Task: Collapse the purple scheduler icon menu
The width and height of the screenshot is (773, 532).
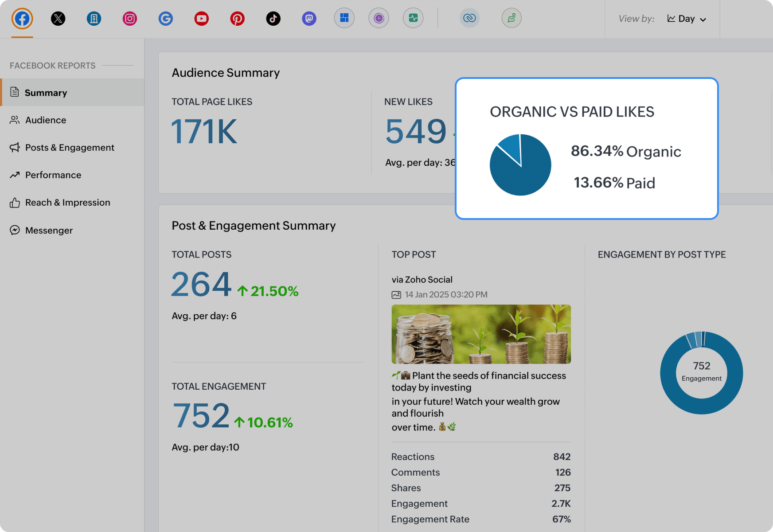Action: (379, 18)
